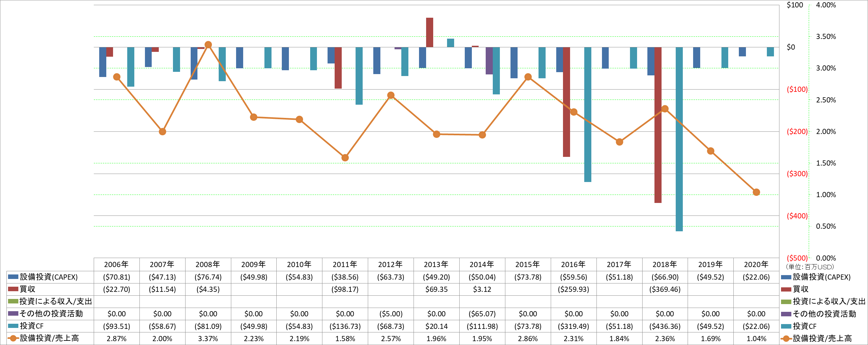
Task: Click the 単位: 百万USD unit note
Action: coord(810,267)
